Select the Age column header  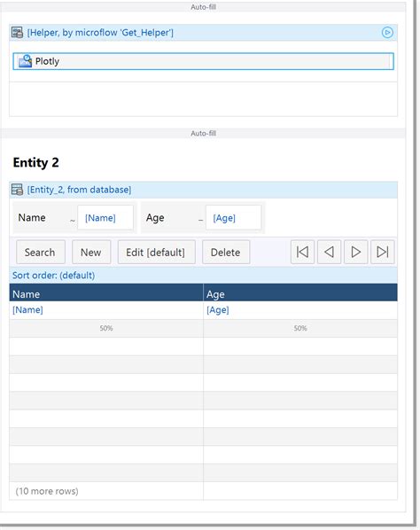click(300, 292)
